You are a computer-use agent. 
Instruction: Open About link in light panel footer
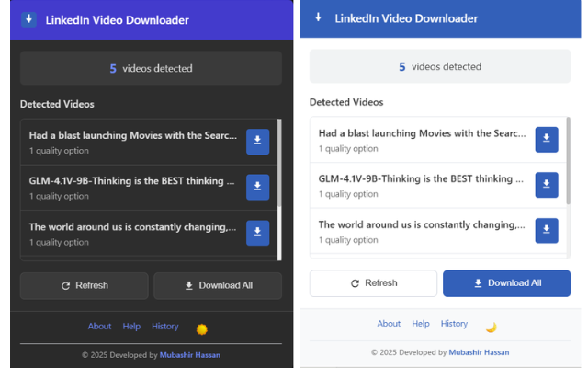pyautogui.click(x=389, y=324)
